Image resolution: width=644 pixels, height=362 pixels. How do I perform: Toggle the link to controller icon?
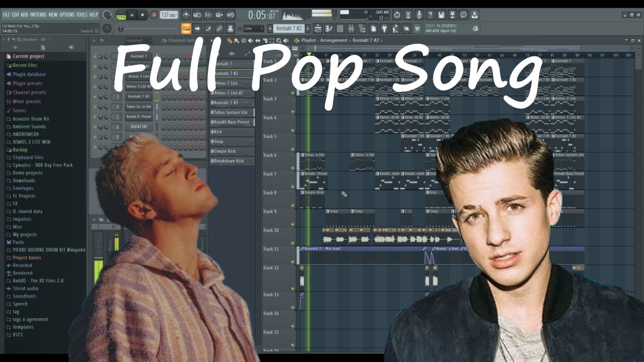pos(219,28)
